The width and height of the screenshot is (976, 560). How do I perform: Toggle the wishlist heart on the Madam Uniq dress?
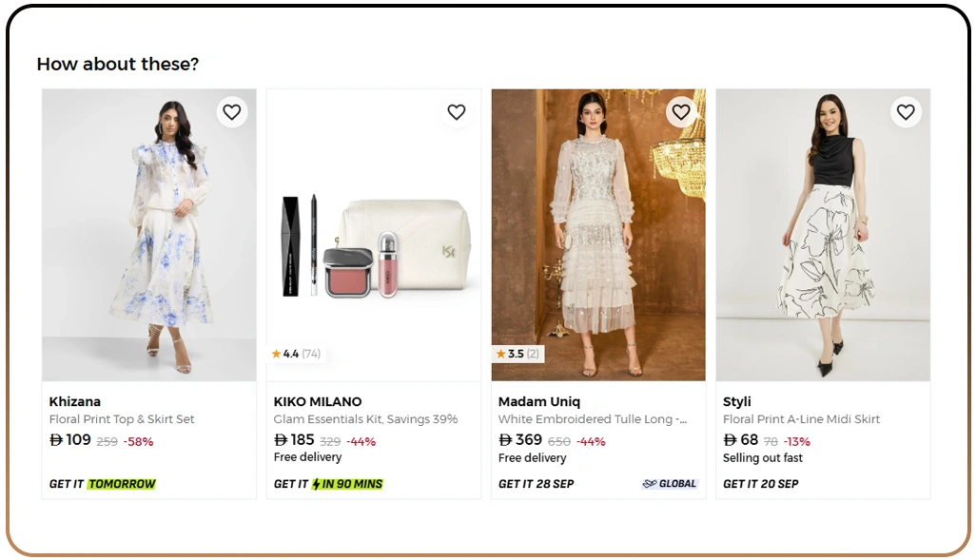[x=680, y=112]
